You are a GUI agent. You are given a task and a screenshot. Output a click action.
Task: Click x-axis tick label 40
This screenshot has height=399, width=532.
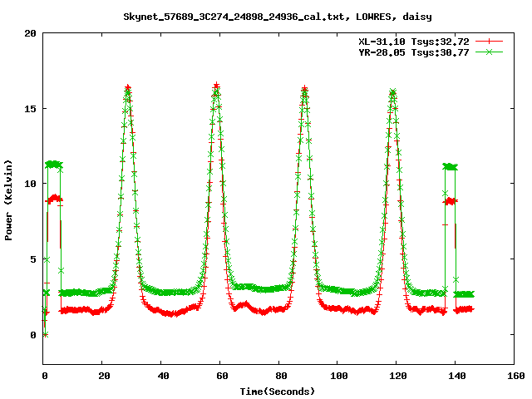coord(163,376)
